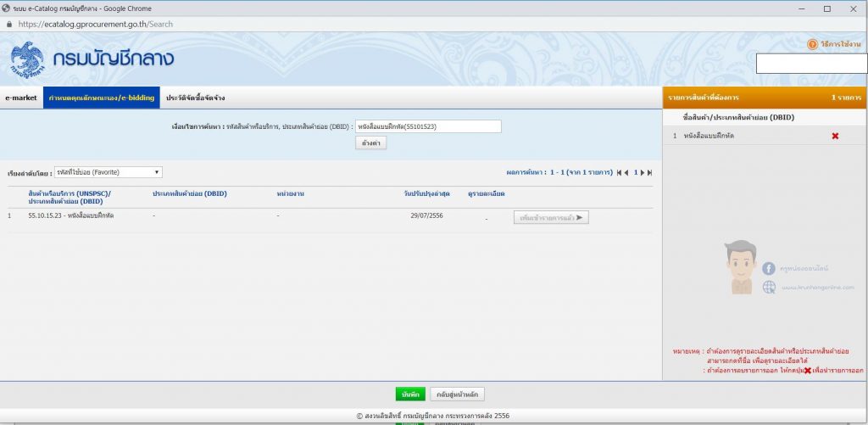
Task: Open the ประวัติจัดซื้อจัดจ้าง tab
Action: point(196,98)
